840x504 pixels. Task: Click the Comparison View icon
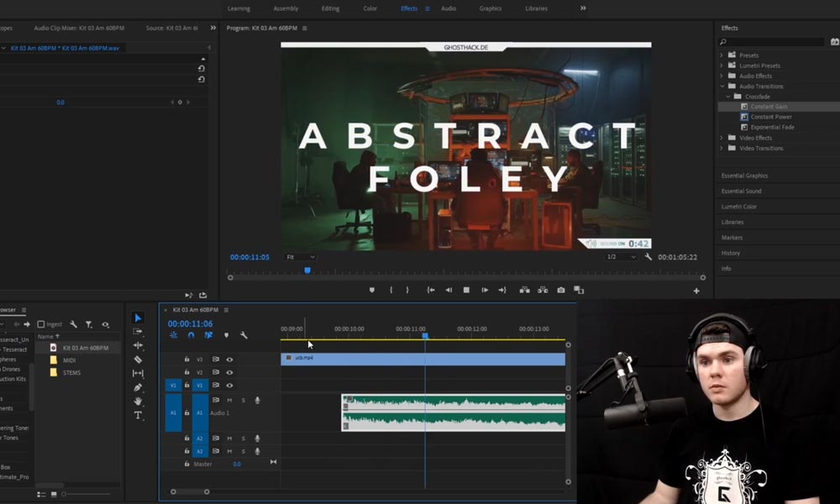[579, 290]
